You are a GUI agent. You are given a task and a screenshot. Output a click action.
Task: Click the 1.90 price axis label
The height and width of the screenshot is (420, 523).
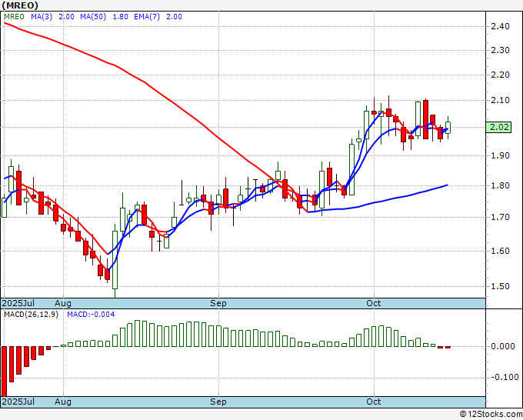pos(501,155)
